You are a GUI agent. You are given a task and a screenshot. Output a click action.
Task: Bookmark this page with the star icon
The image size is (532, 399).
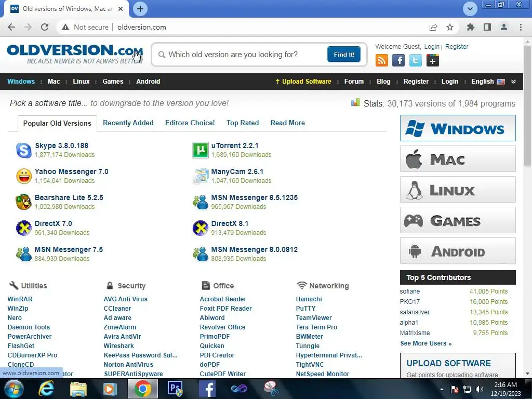point(450,27)
